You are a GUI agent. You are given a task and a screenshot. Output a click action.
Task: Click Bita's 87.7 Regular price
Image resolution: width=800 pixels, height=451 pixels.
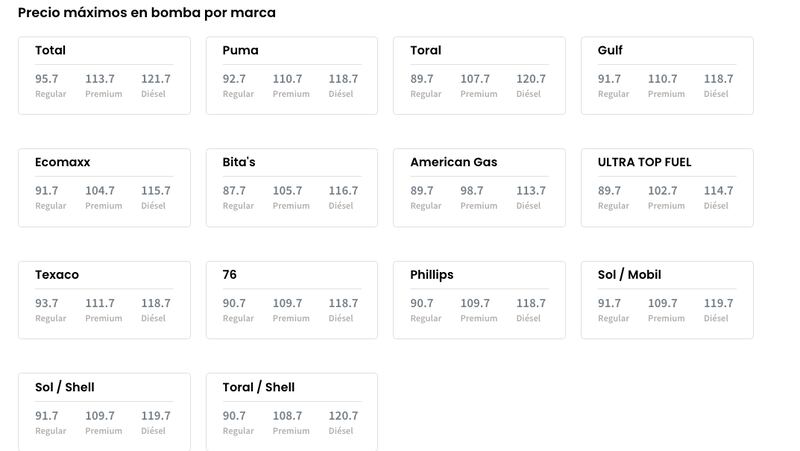pyautogui.click(x=234, y=191)
